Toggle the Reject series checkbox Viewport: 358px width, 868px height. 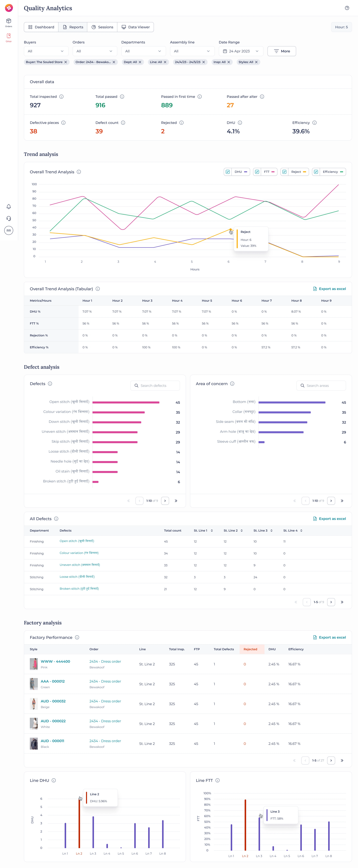pyautogui.click(x=284, y=172)
